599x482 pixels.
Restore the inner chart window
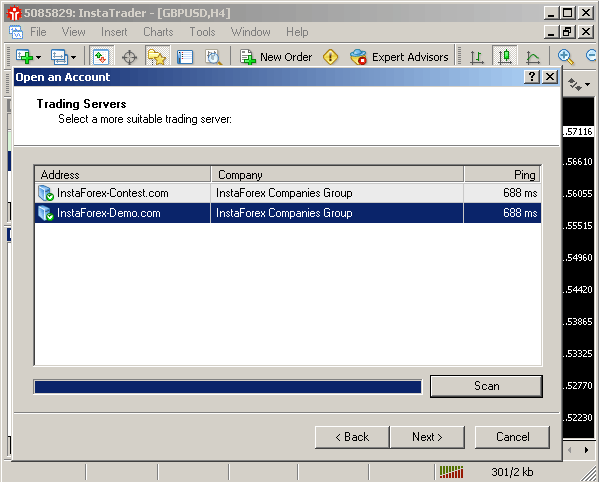[x=567, y=32]
